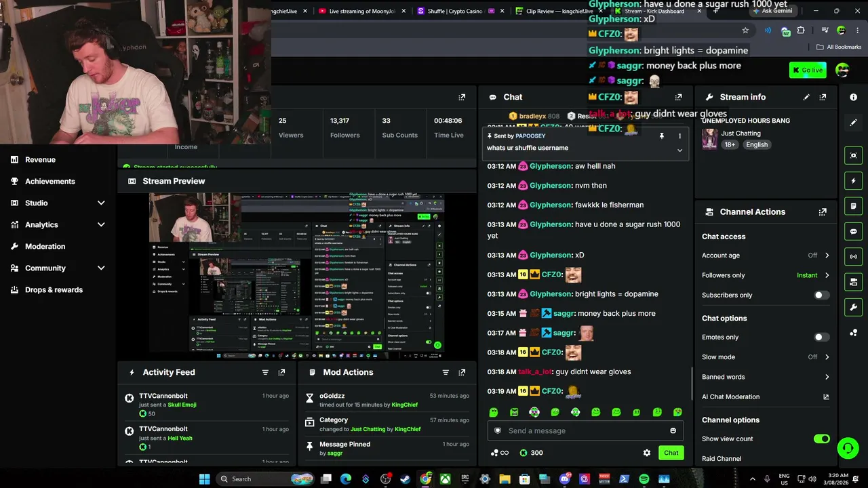Viewport: 868px width, 488px height.
Task: Open the Windows Start menu
Action: pos(204,479)
